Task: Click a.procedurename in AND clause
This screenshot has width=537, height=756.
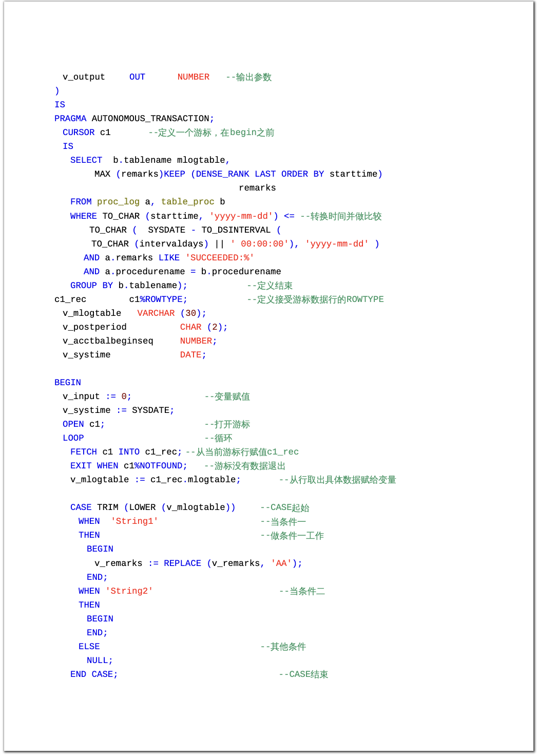Action: pyautogui.click(x=145, y=272)
